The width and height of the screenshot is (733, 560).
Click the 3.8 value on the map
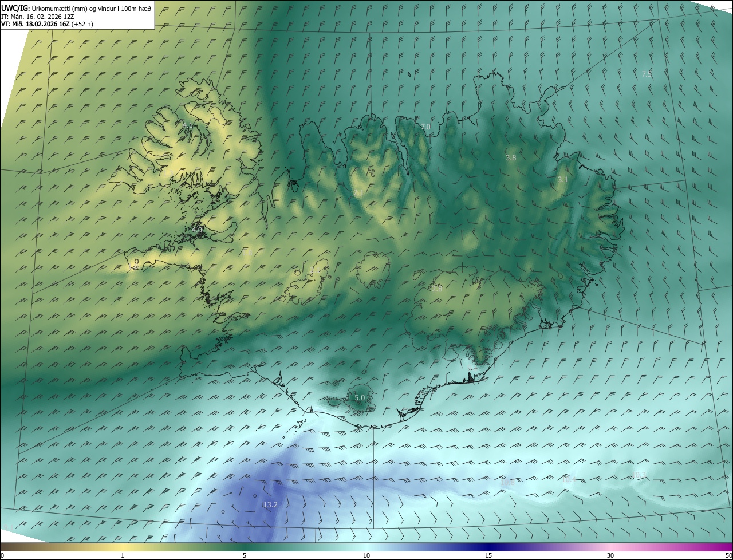tap(511, 157)
